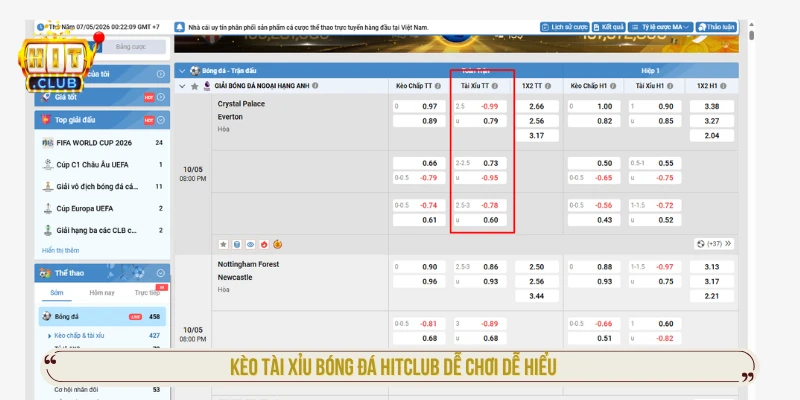Pick Everton Kèo Chấp TT odds 0.89

pos(419,121)
